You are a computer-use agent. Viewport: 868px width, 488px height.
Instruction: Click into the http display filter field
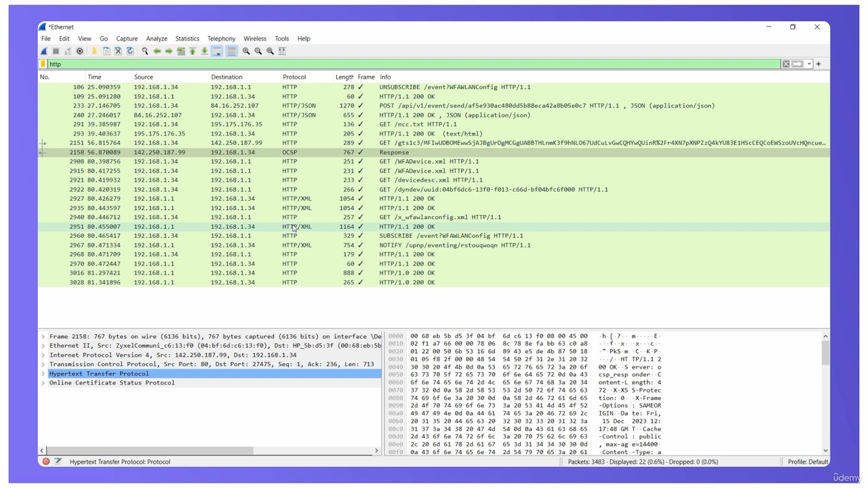point(414,64)
